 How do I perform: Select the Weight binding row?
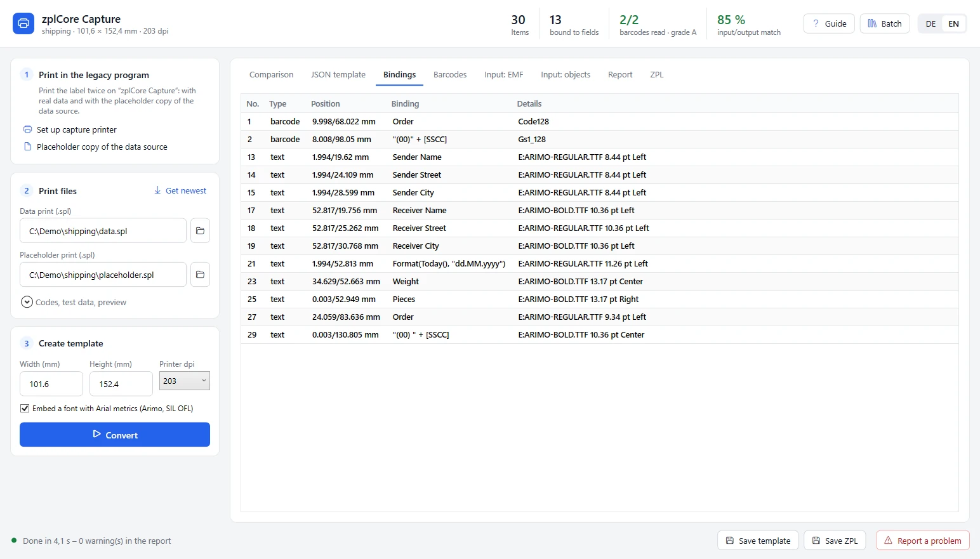point(600,281)
